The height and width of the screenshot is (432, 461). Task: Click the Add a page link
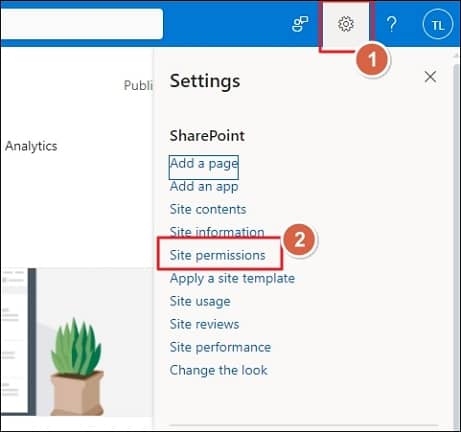204,164
